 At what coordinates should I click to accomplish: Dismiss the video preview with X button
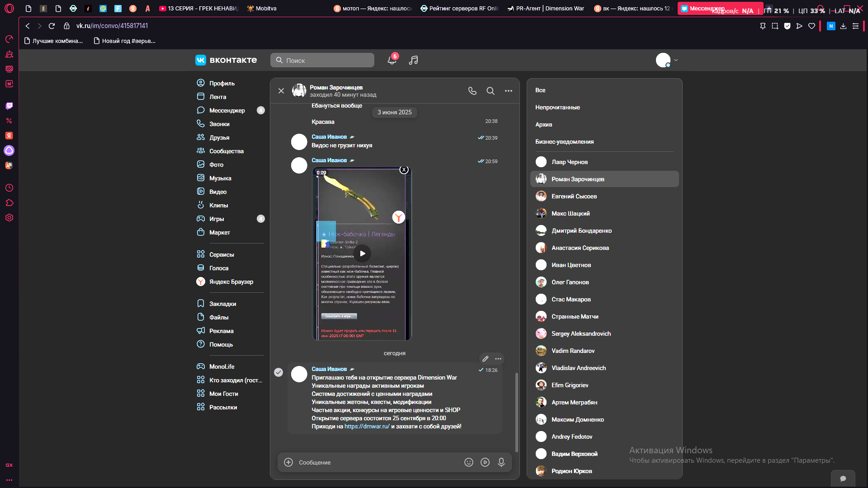tap(404, 170)
